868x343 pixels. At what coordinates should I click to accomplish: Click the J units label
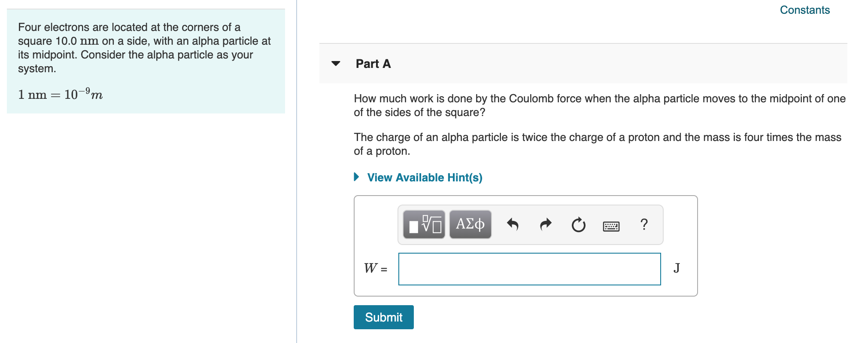pos(677,269)
